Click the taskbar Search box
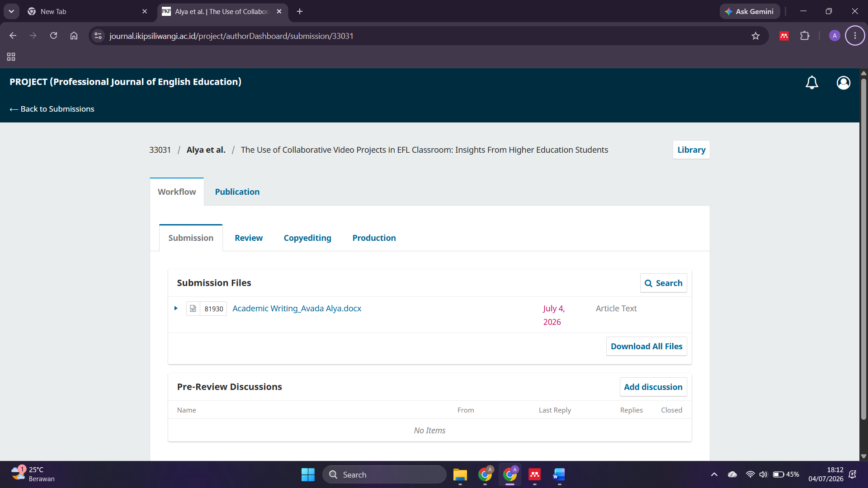The width and height of the screenshot is (868, 488). pyautogui.click(x=384, y=474)
